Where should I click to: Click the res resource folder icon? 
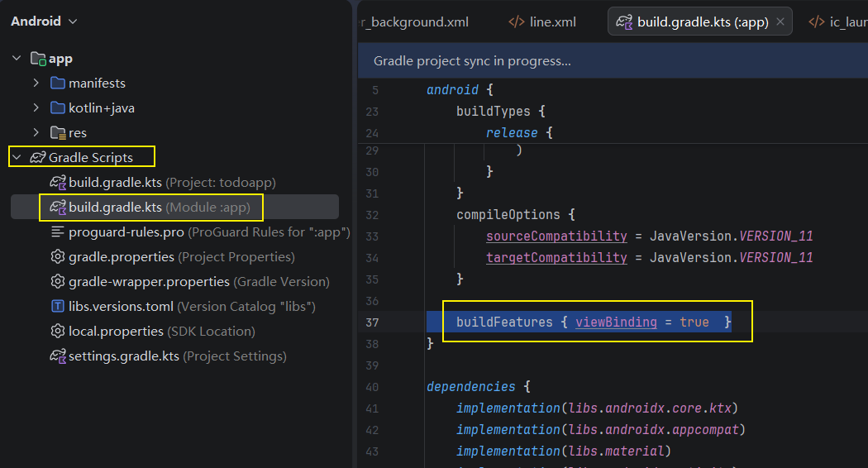click(x=58, y=133)
